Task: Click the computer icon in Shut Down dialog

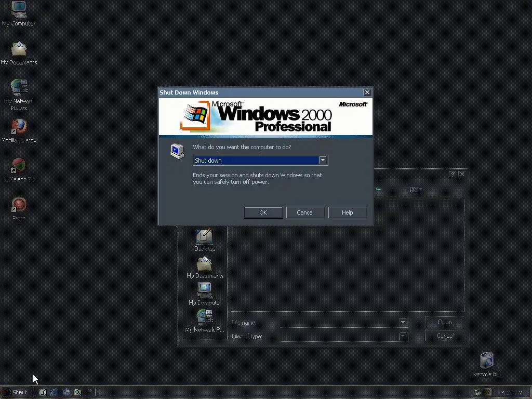Action: pyautogui.click(x=177, y=151)
